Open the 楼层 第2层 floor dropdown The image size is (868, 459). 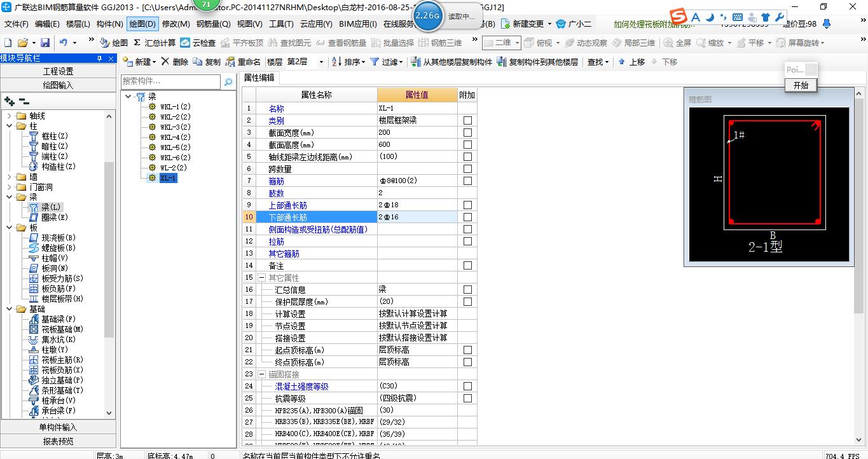pyautogui.click(x=321, y=62)
